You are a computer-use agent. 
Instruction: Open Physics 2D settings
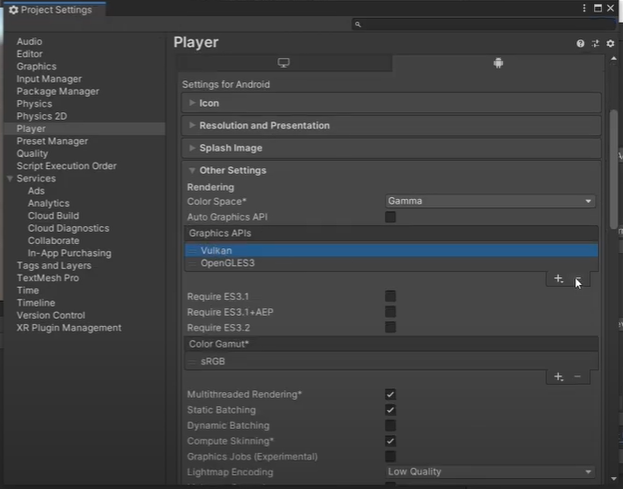pos(42,116)
